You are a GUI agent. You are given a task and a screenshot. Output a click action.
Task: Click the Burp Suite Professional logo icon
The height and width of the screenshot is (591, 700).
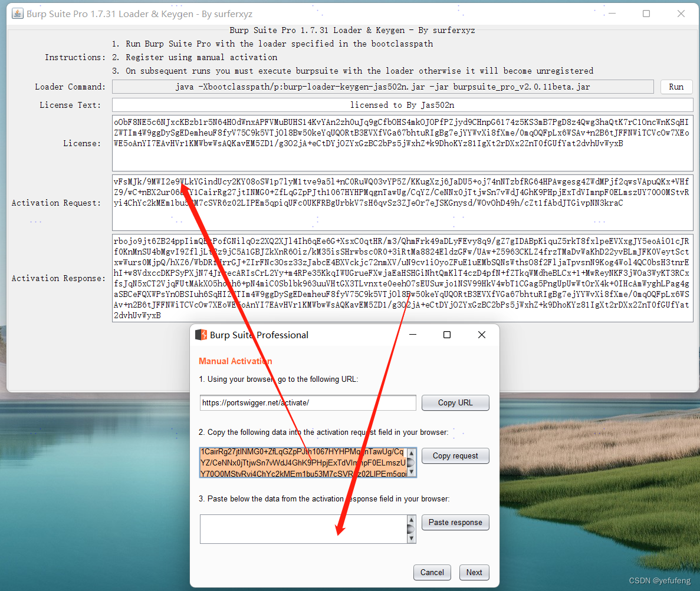201,335
